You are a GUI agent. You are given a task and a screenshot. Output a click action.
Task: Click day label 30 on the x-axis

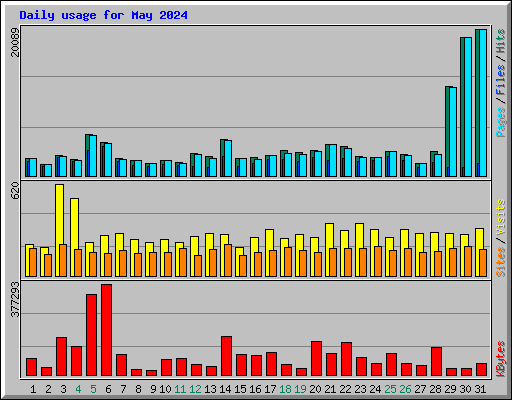(465, 389)
